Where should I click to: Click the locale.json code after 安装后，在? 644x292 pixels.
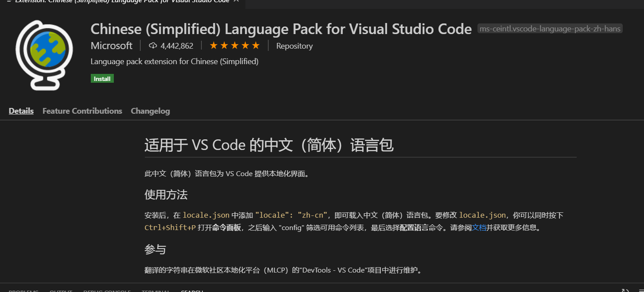[x=206, y=215]
